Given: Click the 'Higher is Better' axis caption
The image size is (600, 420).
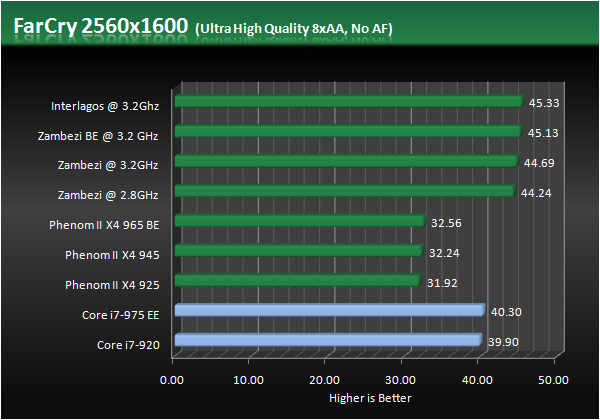Looking at the screenshot, I should coord(370,398).
